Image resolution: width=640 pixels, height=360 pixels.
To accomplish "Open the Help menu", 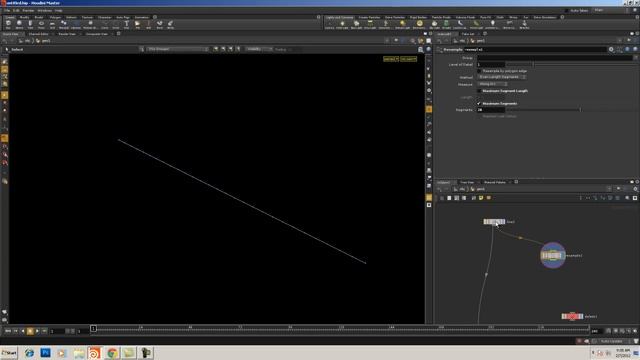I will click(x=59, y=11).
